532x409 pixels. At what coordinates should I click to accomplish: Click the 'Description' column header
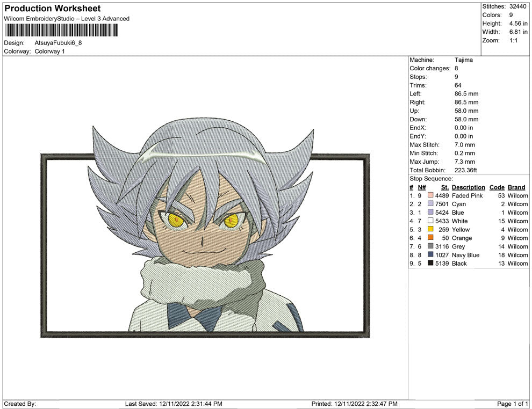[468, 187]
